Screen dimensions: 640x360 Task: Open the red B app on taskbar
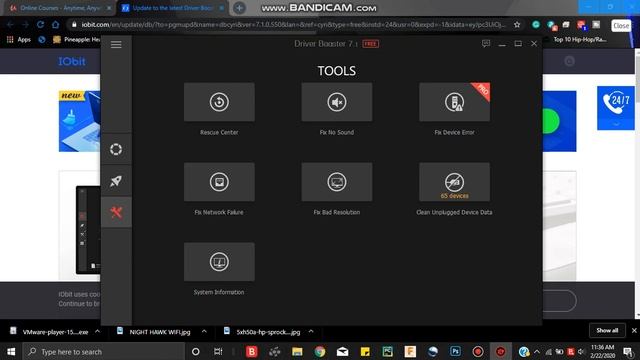pyautogui.click(x=252, y=351)
